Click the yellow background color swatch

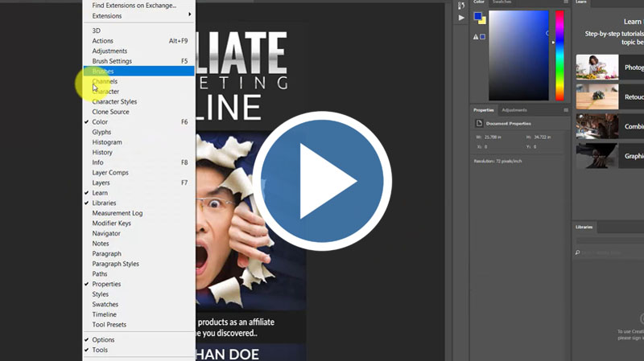click(482, 20)
